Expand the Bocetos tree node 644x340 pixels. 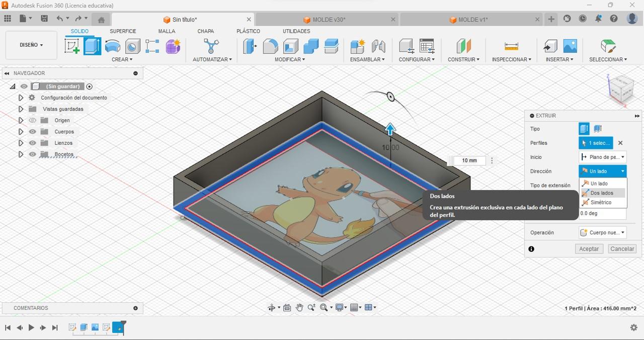21,154
